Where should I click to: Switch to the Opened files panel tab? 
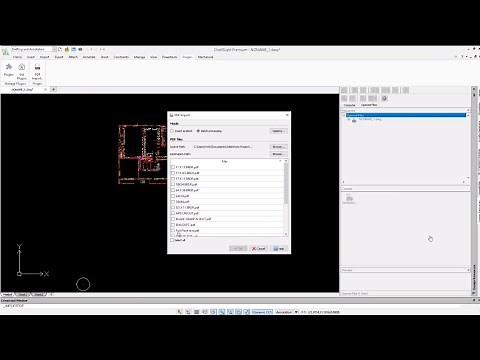369,105
